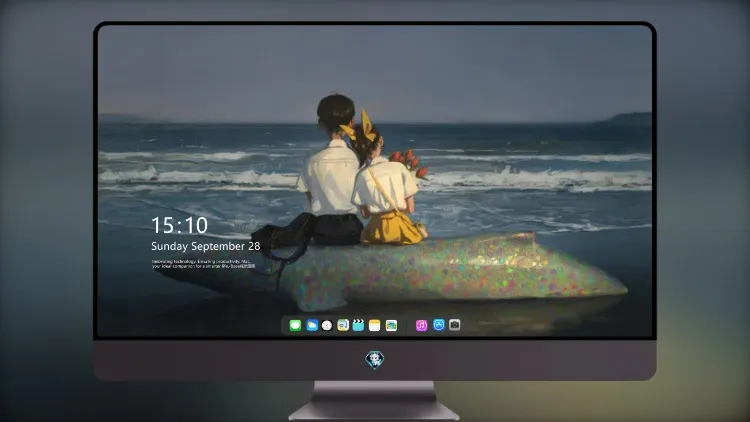
Task: Open the Clock app in dock
Action: click(327, 325)
